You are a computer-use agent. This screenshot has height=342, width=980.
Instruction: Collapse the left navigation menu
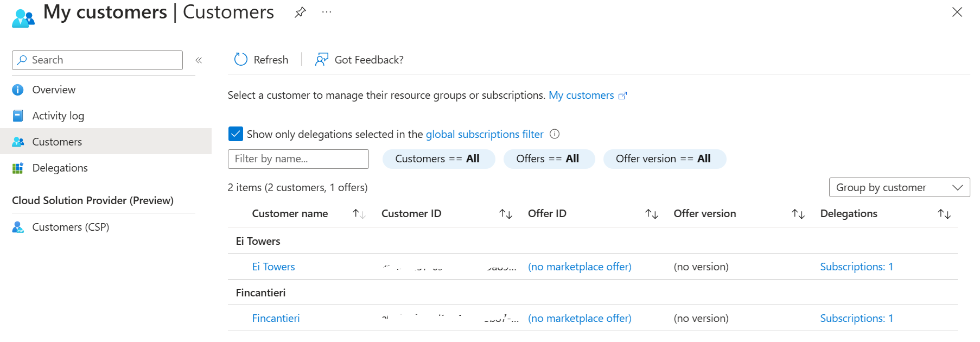(199, 60)
